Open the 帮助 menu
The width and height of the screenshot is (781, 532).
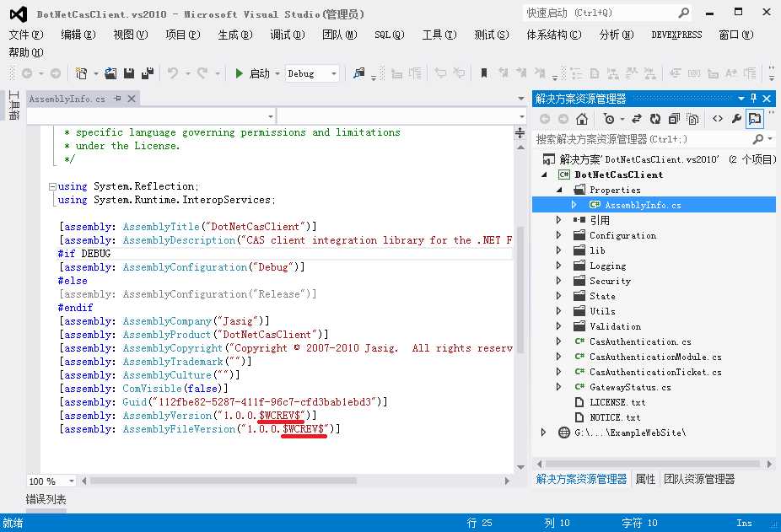(26, 52)
